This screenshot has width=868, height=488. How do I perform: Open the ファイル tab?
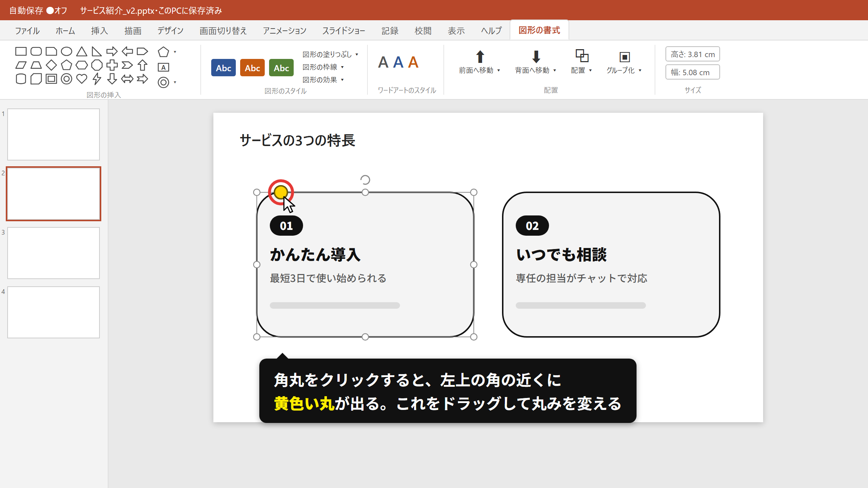tap(27, 31)
